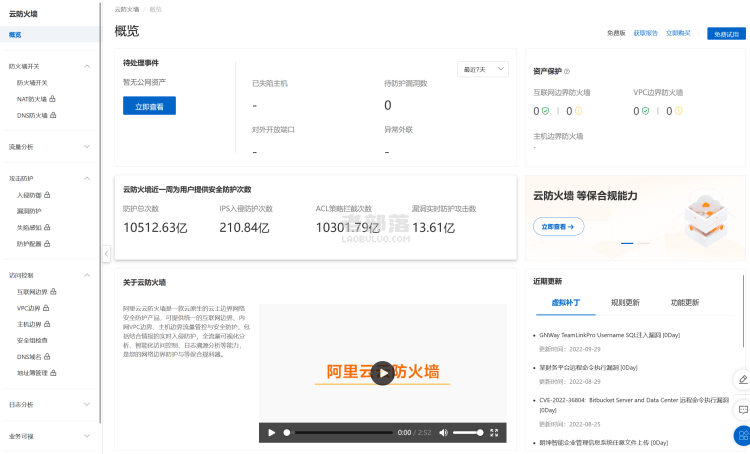
Task: Click the blue 立即查看 button under 待处理事件
Action: [149, 106]
